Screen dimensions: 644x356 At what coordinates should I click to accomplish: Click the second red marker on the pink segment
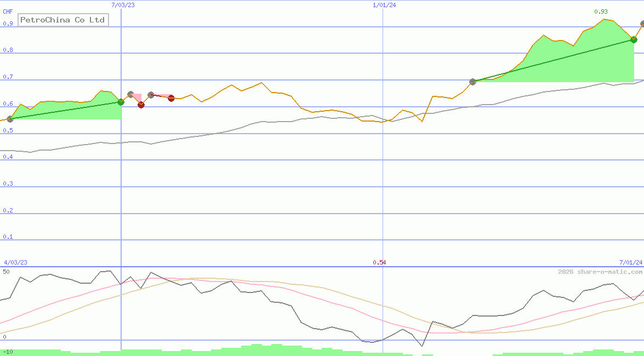[x=171, y=99]
